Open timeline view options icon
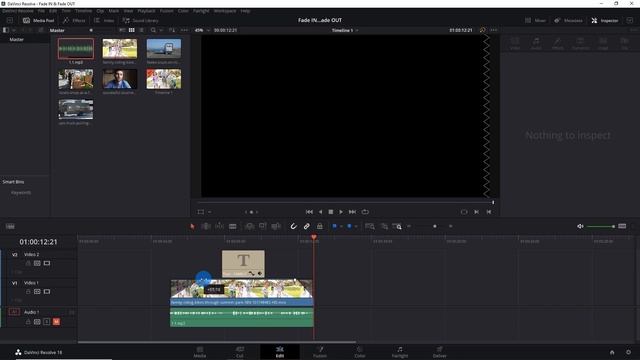 [10, 227]
